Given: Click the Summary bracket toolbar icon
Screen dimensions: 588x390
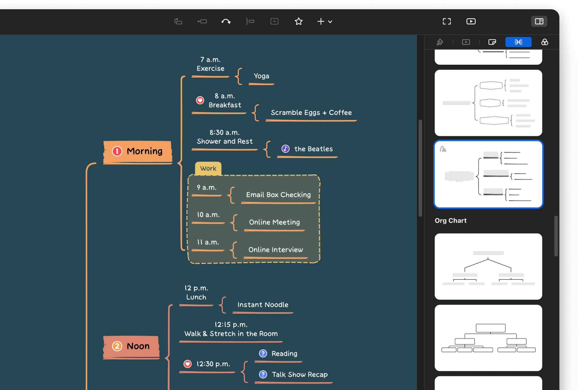Looking at the screenshot, I should pyautogui.click(x=250, y=21).
